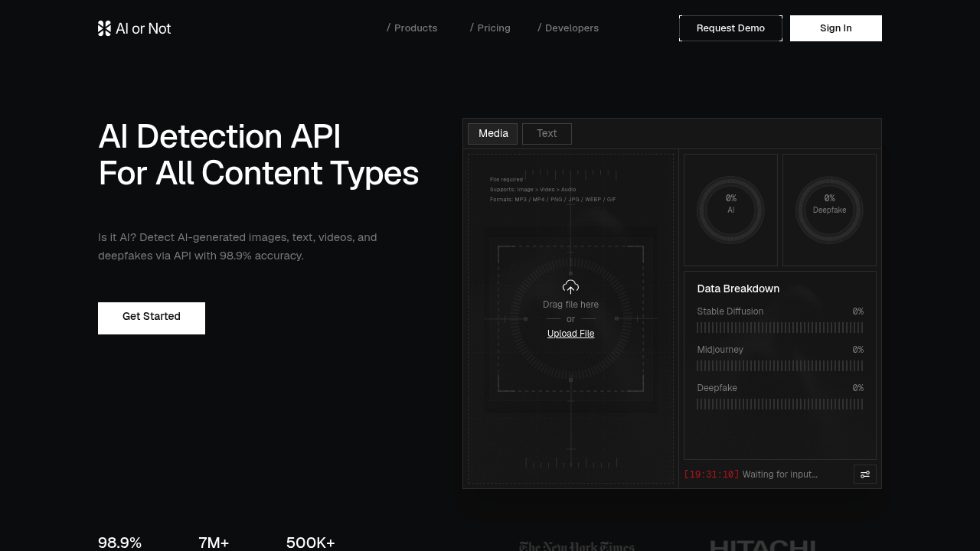
Task: Click the Data Breakdown heading
Action: 738,289
